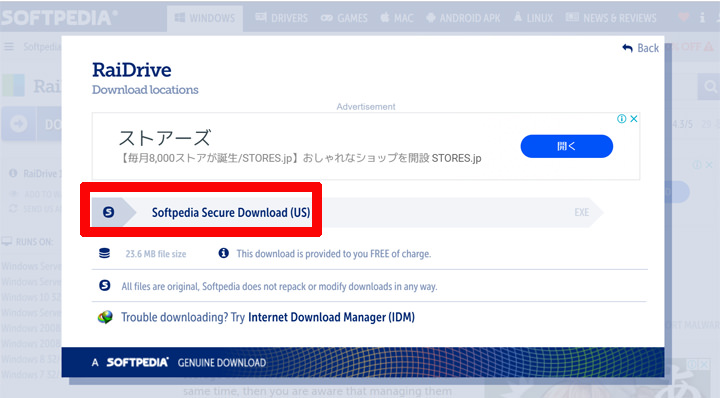Open NEWS & REVIEWS section
The width and height of the screenshot is (720, 398).
point(611,18)
